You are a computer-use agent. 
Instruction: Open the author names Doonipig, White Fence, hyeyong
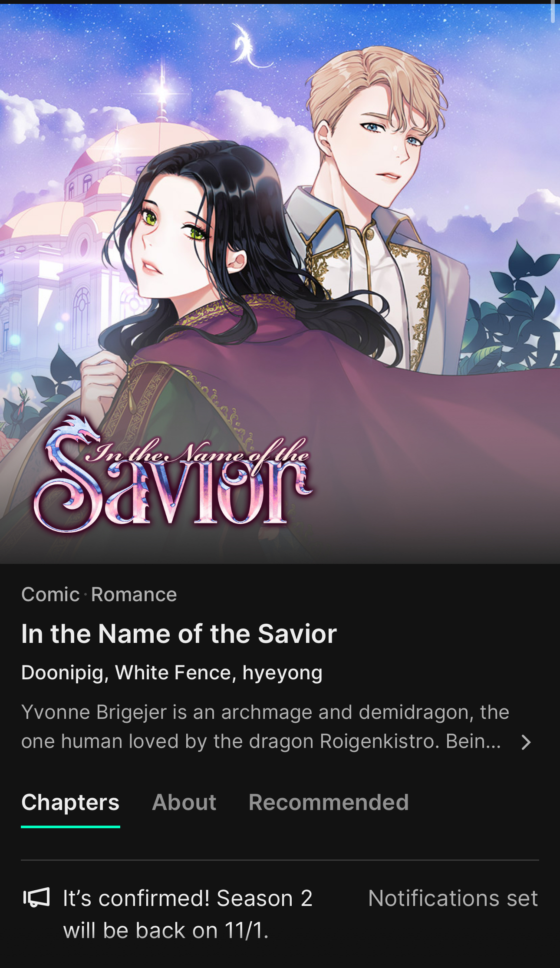pos(172,672)
